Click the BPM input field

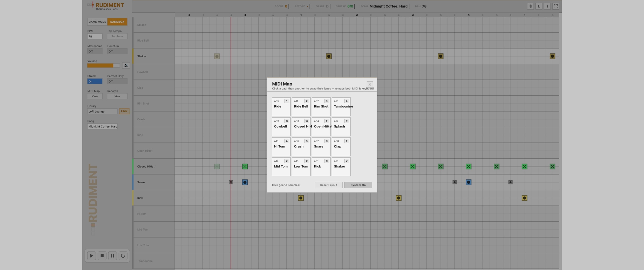95,36
